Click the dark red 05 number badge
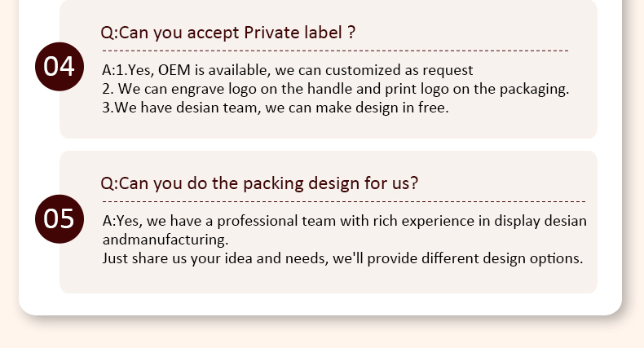644x348 pixels. pyautogui.click(x=59, y=218)
